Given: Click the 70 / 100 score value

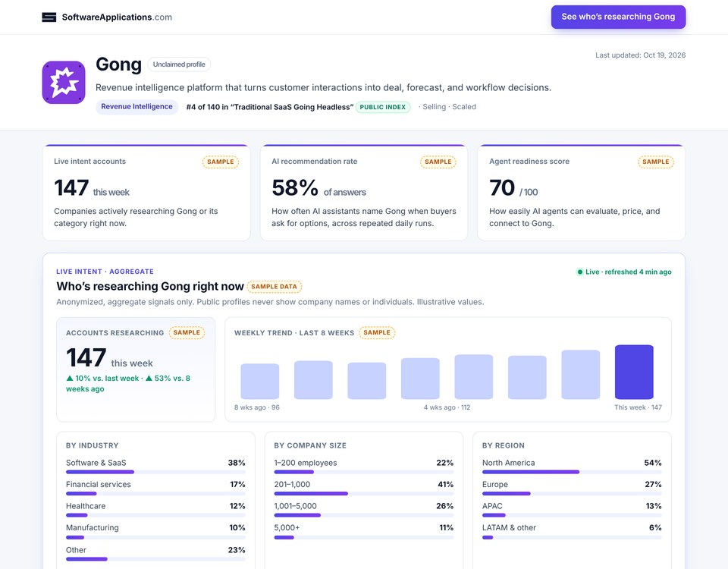Looking at the screenshot, I should click(513, 188).
